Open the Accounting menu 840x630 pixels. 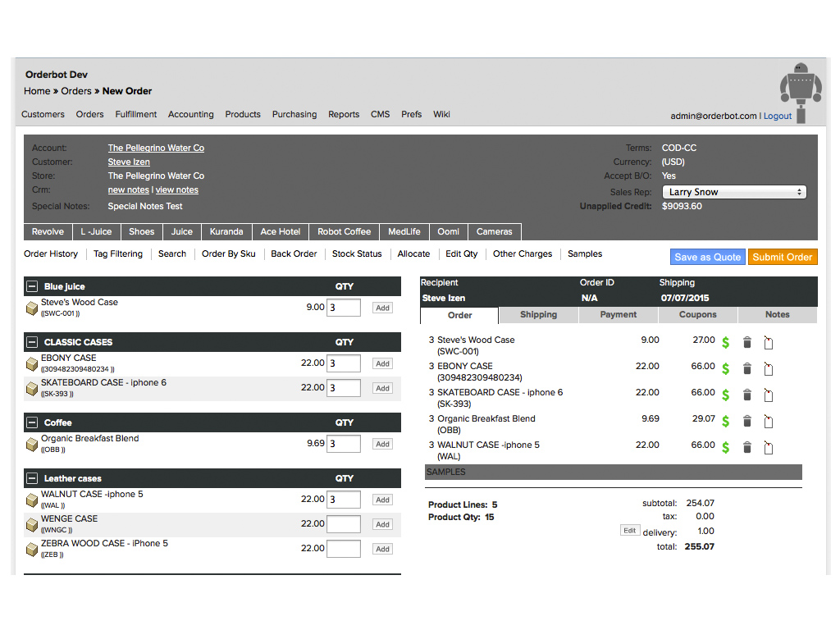coord(190,114)
